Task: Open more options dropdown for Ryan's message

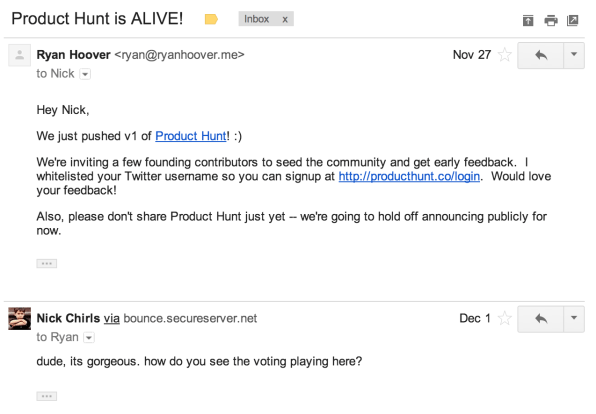Action: point(574,55)
